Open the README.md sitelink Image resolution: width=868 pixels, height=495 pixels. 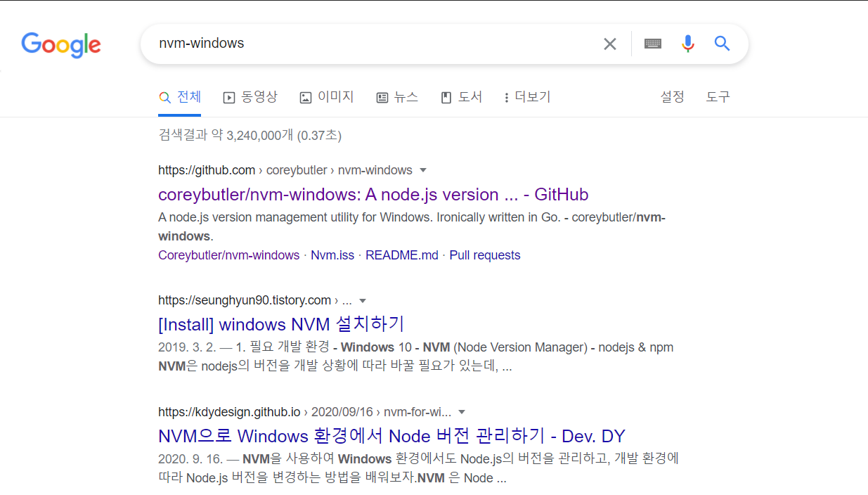click(x=401, y=255)
